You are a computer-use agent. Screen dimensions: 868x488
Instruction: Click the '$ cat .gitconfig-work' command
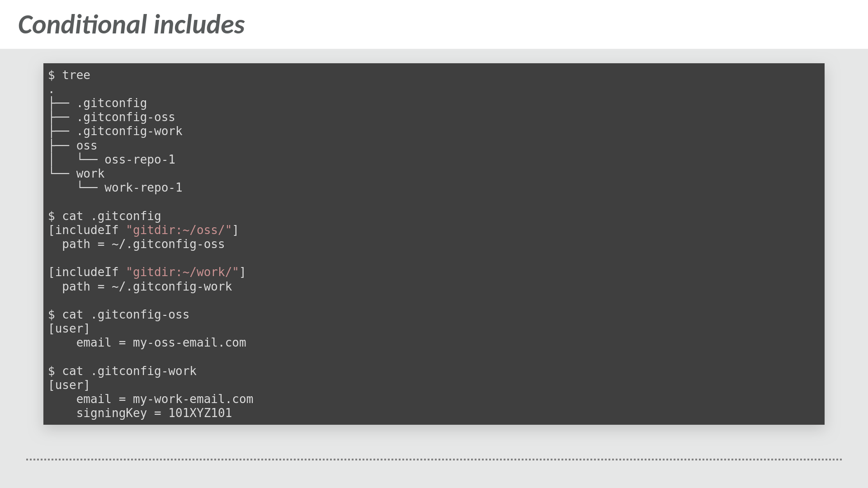coord(122,371)
